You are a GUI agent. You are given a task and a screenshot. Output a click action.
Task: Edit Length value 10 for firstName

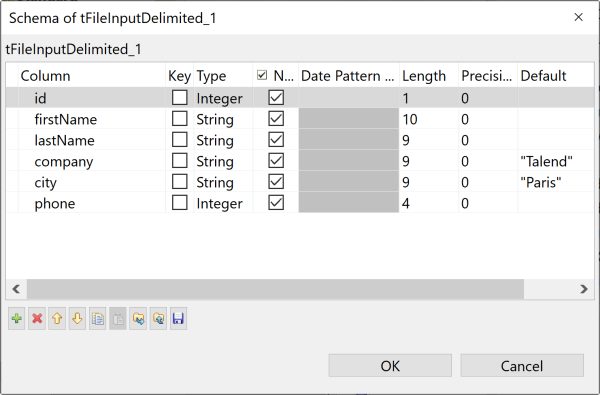(x=429, y=119)
